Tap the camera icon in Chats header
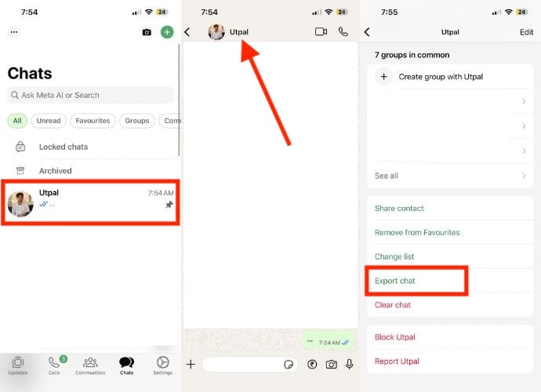The image size is (541, 392). tap(147, 32)
